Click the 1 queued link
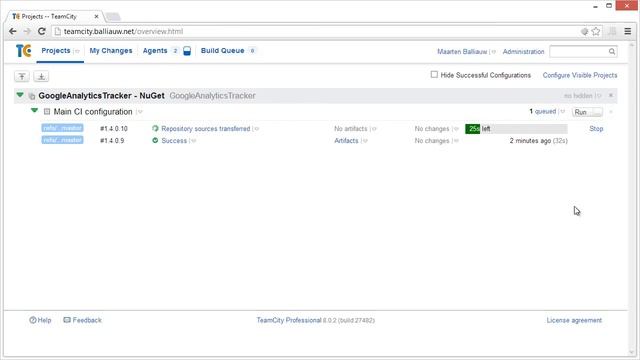640x360 pixels. [542, 111]
